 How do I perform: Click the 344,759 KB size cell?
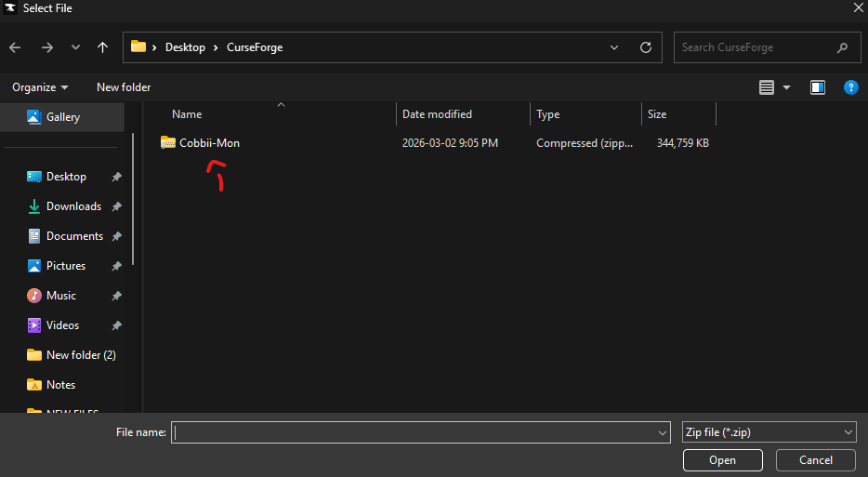tap(682, 143)
